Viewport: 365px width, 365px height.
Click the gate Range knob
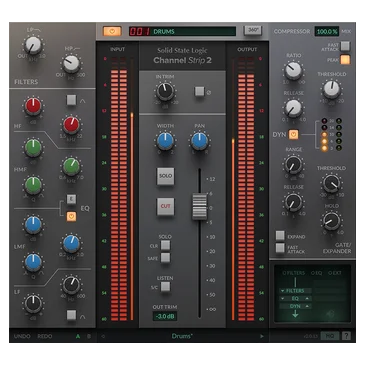click(x=293, y=164)
